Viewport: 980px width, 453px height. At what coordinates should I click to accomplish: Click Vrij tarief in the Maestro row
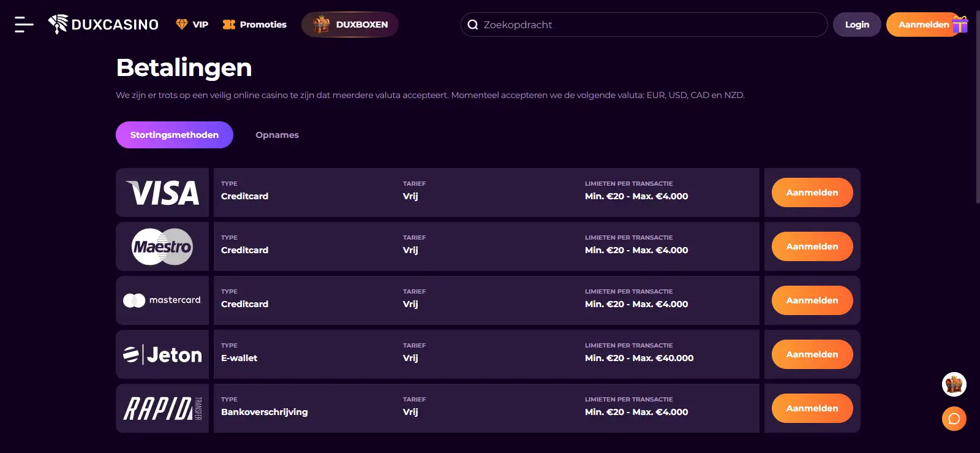pyautogui.click(x=410, y=250)
